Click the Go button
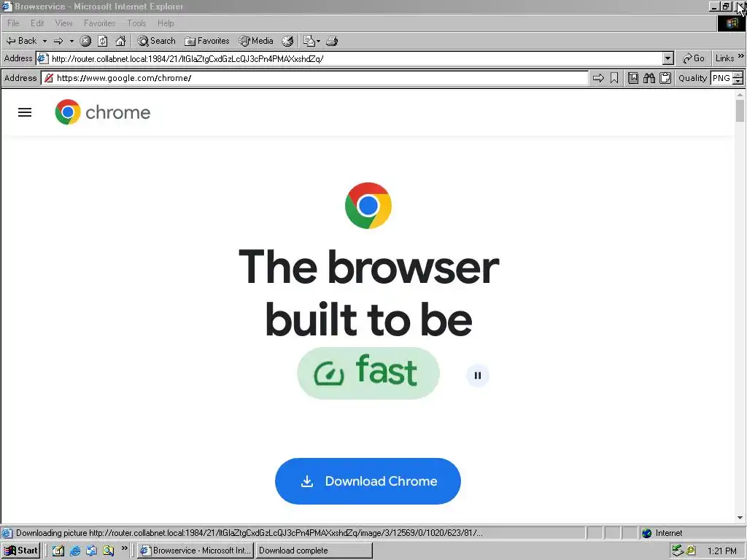This screenshot has height=560, width=747. point(694,58)
